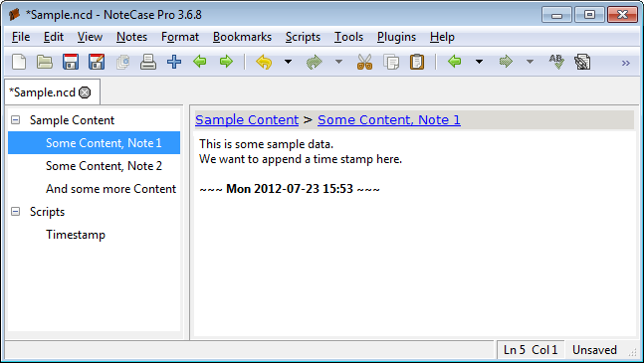The image size is (644, 363).
Task: Minimize the NoteCase Pro window
Action: coord(556,15)
